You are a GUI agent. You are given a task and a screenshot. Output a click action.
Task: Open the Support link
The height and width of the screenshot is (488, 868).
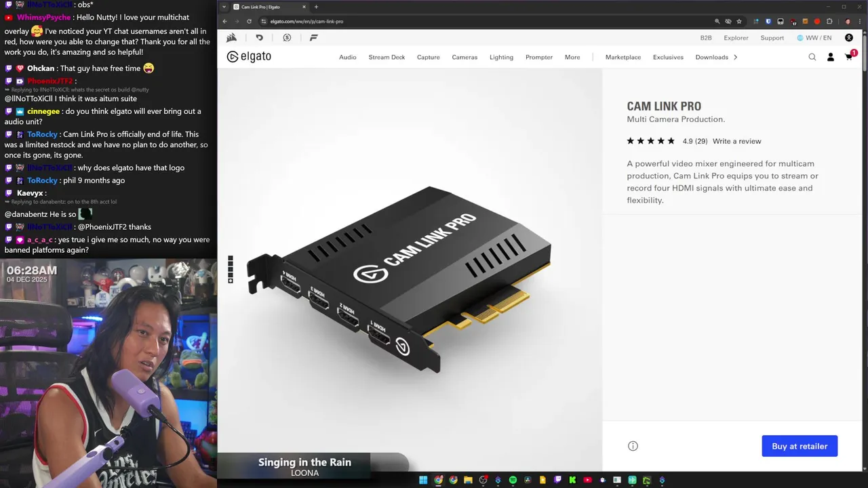point(772,38)
